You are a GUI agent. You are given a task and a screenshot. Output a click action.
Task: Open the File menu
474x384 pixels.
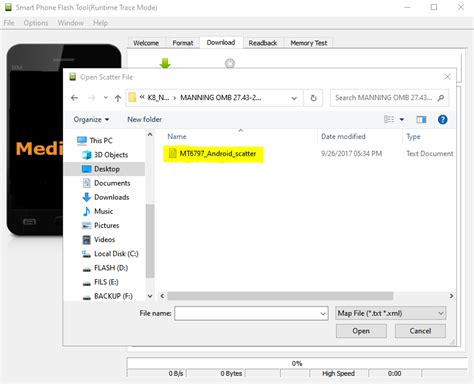tap(9, 23)
